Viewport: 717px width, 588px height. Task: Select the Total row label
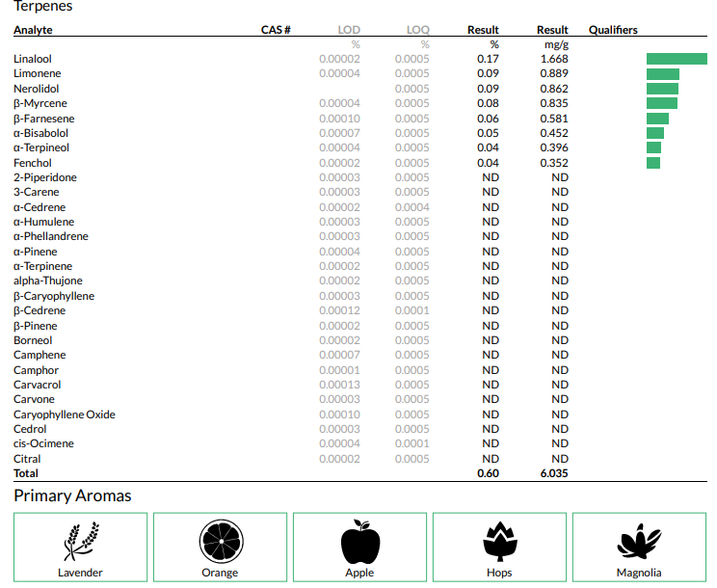coord(25,473)
